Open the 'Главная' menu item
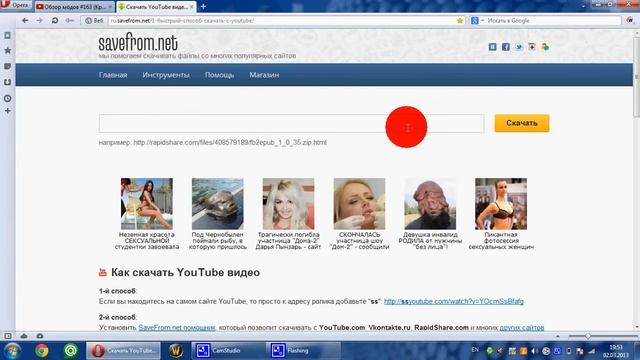 113,75
